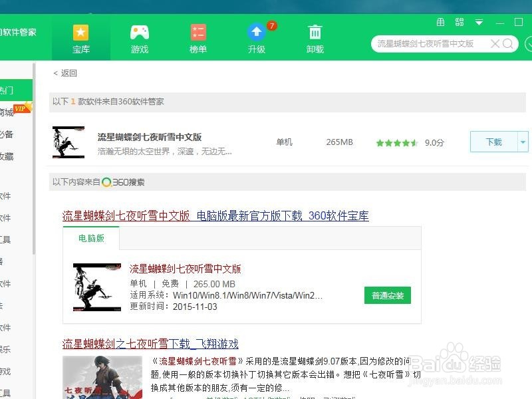
Task: Open the main menu triangle dropdown
Action: pos(479,23)
